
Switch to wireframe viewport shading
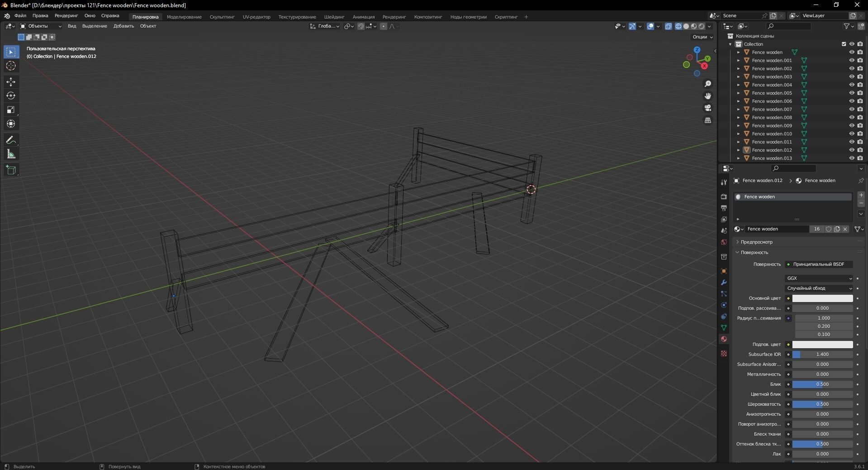pyautogui.click(x=678, y=26)
